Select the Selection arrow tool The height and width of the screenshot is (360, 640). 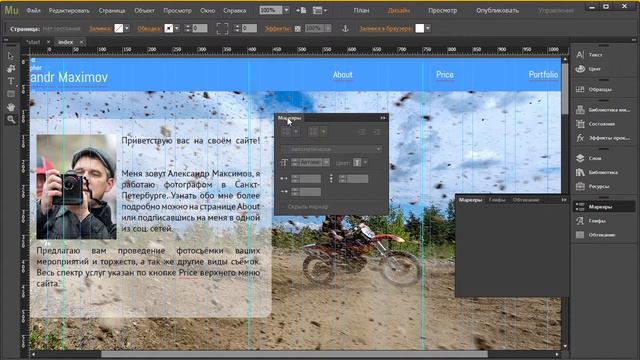[x=11, y=56]
